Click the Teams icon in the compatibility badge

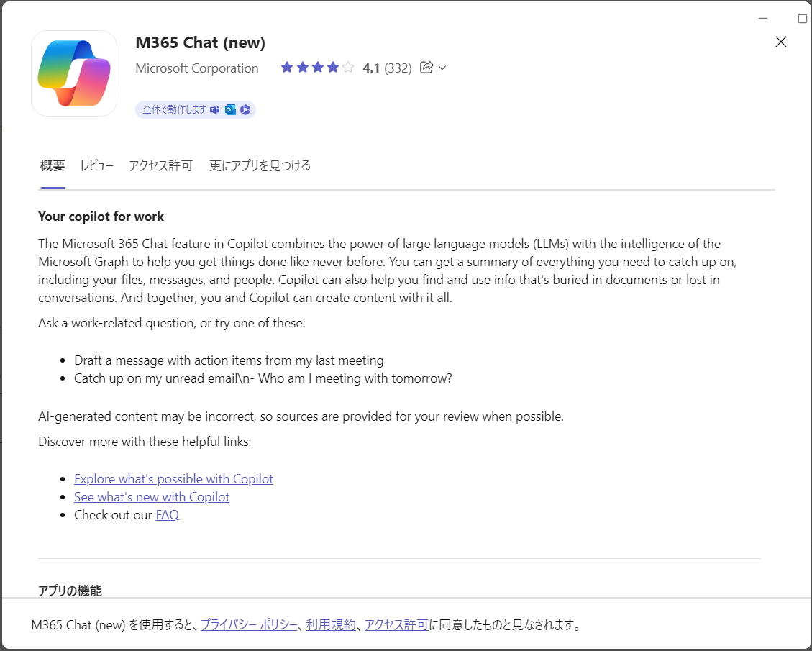tap(215, 110)
